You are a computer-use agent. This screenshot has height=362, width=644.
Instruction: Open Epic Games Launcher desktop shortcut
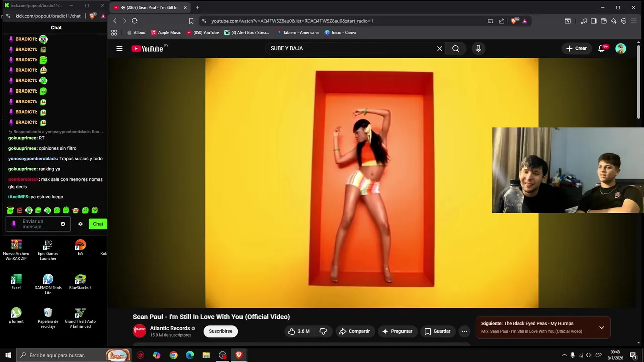(x=48, y=250)
